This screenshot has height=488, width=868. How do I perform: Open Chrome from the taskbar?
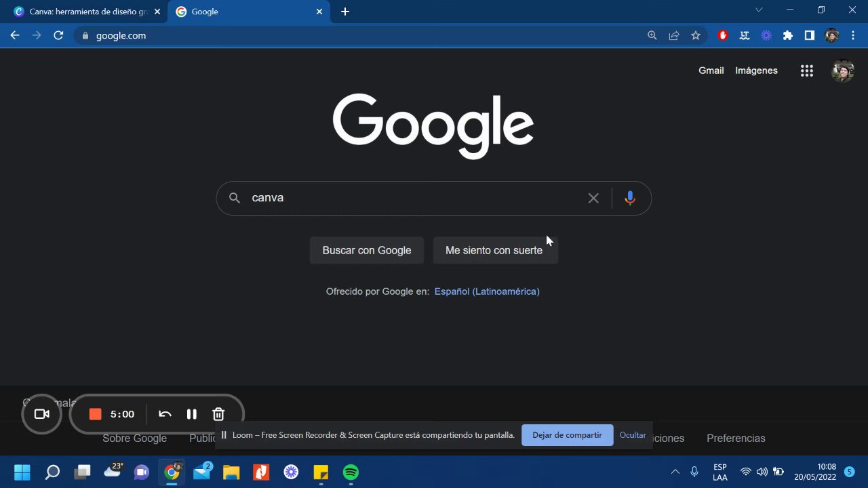point(172,472)
